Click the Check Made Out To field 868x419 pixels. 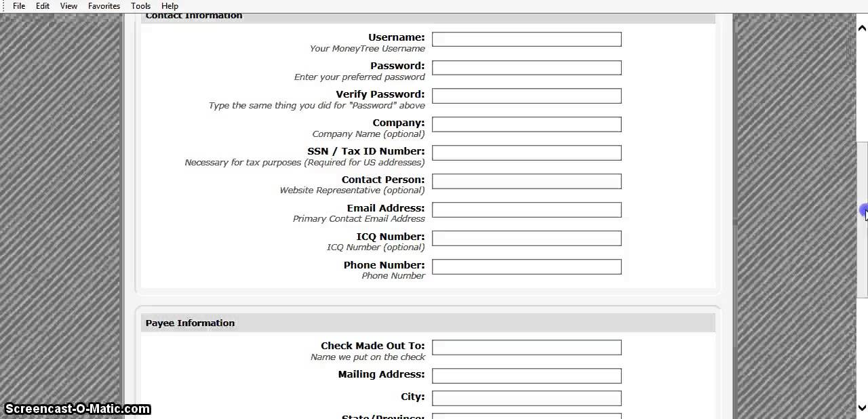pos(527,348)
